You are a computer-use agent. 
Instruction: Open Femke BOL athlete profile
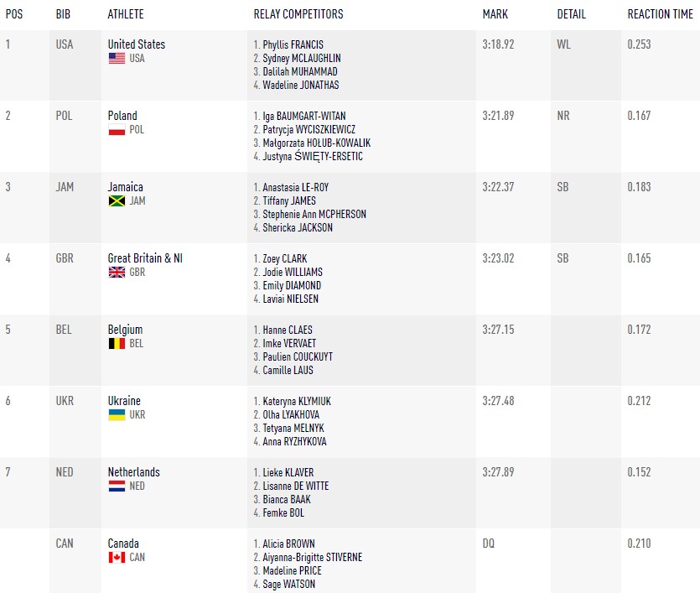point(283,512)
